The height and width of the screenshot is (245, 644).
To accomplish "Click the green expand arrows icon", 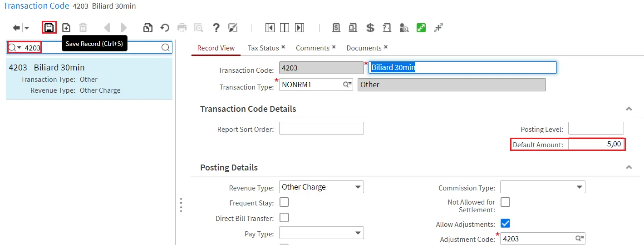I will pos(421,28).
